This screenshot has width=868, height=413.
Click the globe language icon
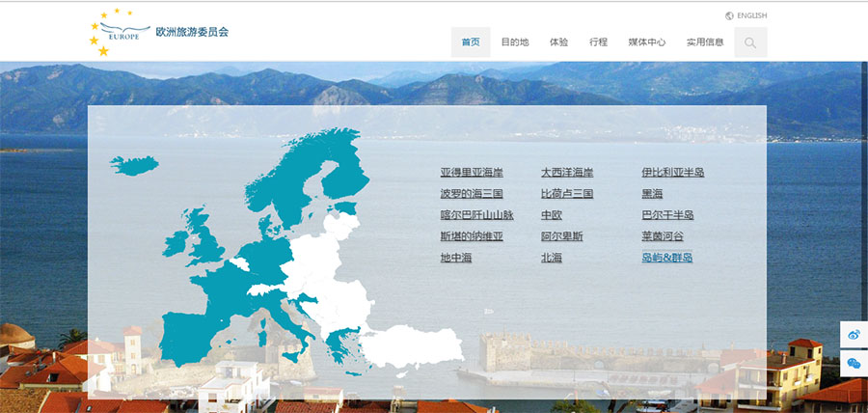pyautogui.click(x=729, y=15)
